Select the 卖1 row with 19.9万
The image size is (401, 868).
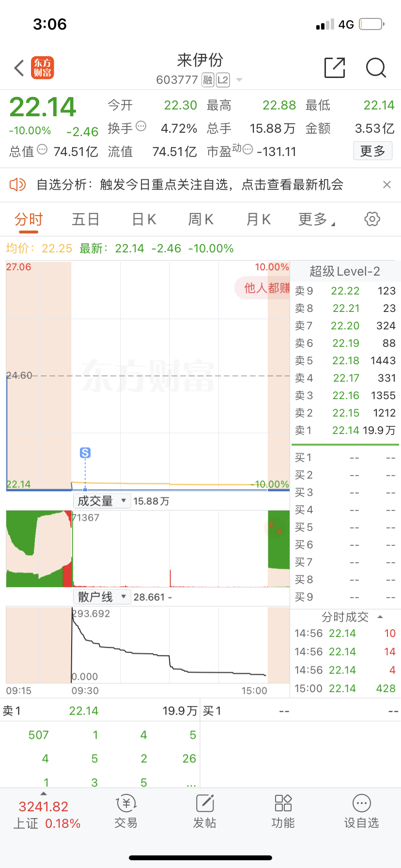[345, 430]
